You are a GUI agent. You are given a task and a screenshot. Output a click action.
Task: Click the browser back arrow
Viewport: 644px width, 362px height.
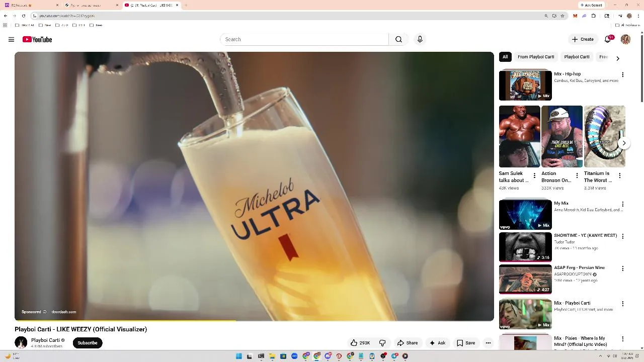[x=6, y=16]
